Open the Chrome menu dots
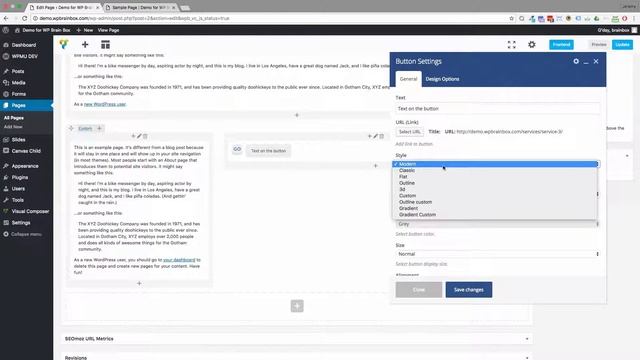Screen dimensions: 640x360 634,18
